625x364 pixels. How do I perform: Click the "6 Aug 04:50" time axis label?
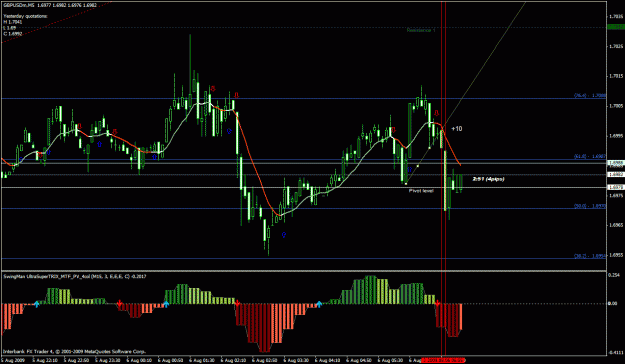click(x=360, y=360)
